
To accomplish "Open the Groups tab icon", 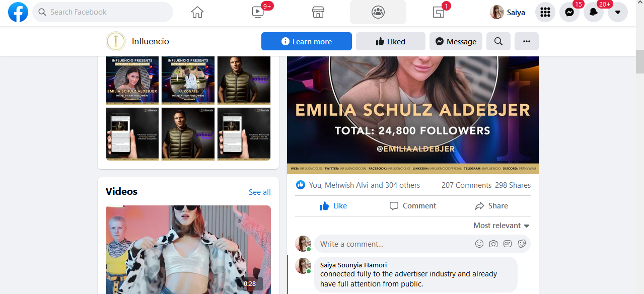I will pos(378,12).
